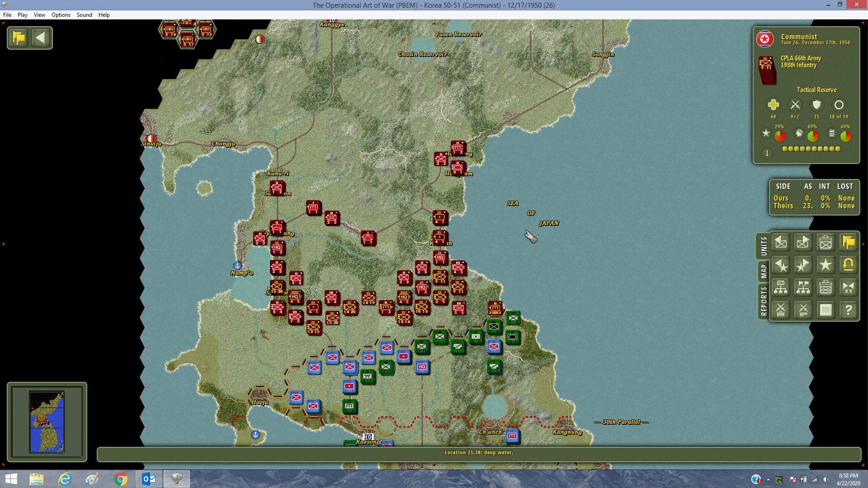Click the 'Chosin Reservoir' map label
This screenshot has width=868, height=488.
(x=422, y=54)
